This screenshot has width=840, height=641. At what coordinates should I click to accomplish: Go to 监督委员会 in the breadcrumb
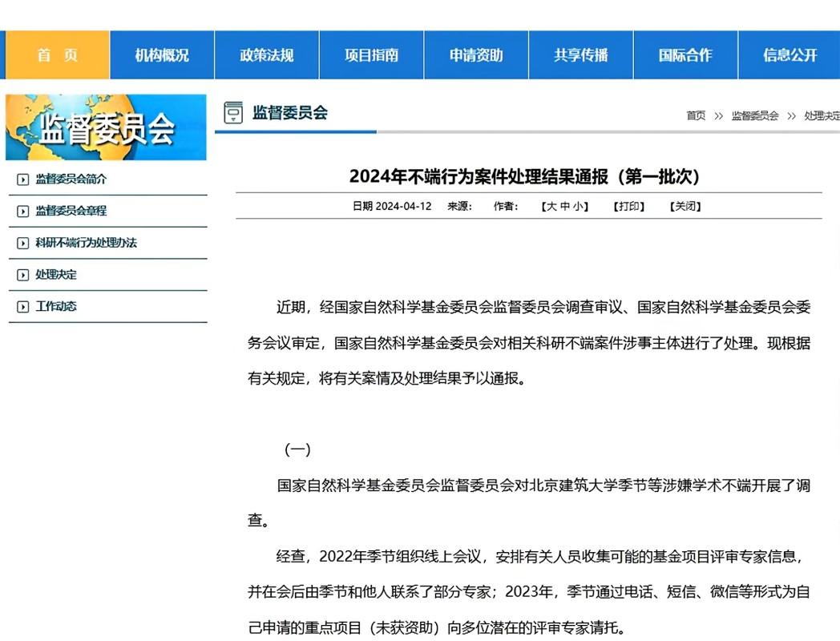coord(755,115)
